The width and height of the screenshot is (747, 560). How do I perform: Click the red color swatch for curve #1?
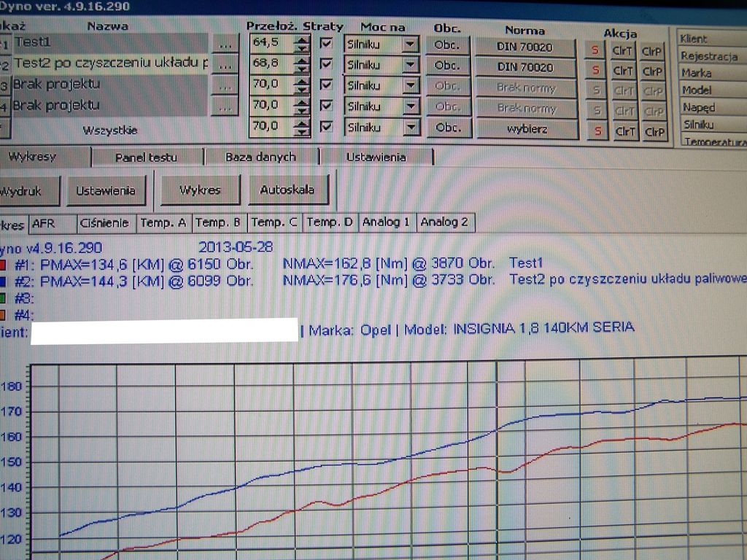click(x=4, y=264)
